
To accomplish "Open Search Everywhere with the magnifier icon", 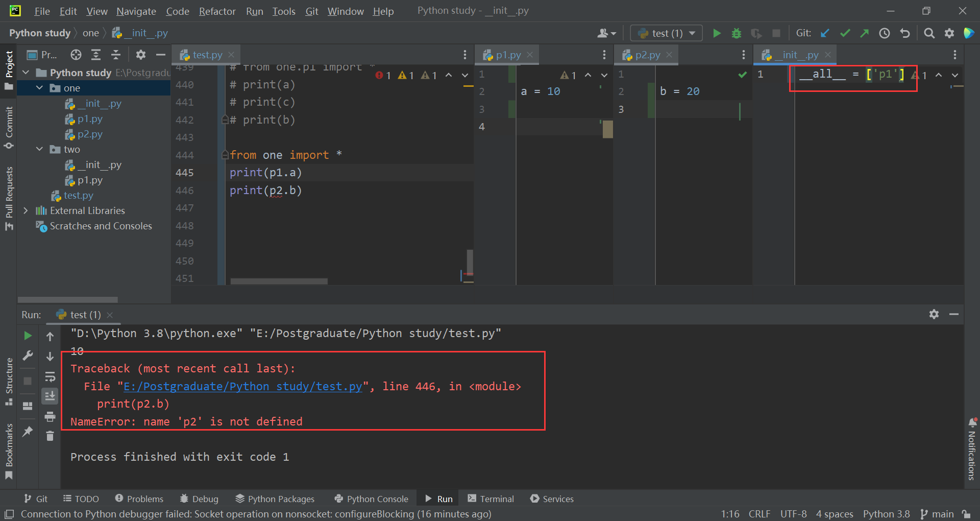I will (x=929, y=33).
